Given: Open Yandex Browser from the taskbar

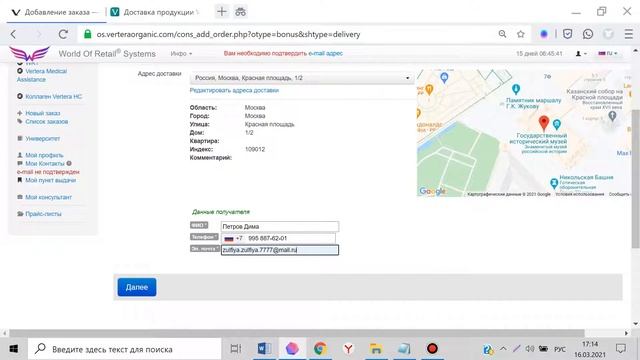Looking at the screenshot, I should pos(348,349).
